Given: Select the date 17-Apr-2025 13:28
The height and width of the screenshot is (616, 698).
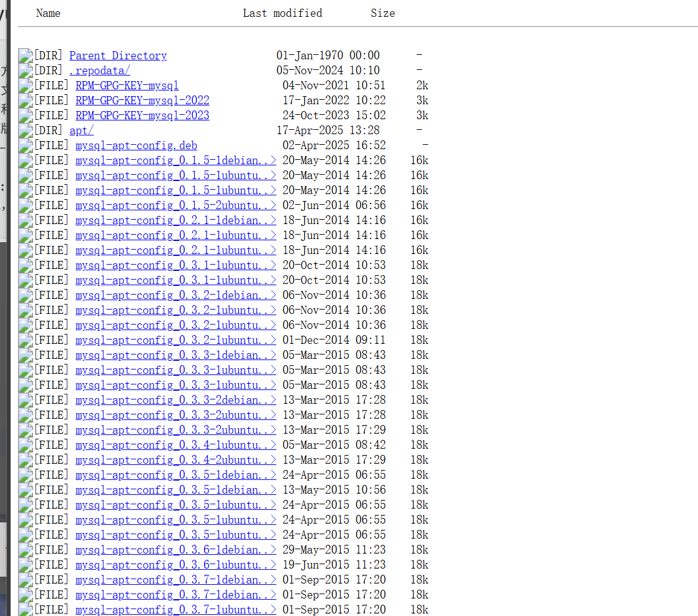Looking at the screenshot, I should pyautogui.click(x=328, y=130).
